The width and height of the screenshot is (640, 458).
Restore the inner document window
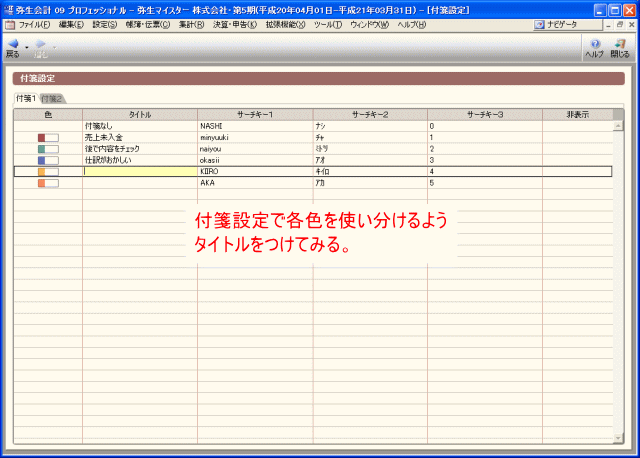[x=620, y=25]
